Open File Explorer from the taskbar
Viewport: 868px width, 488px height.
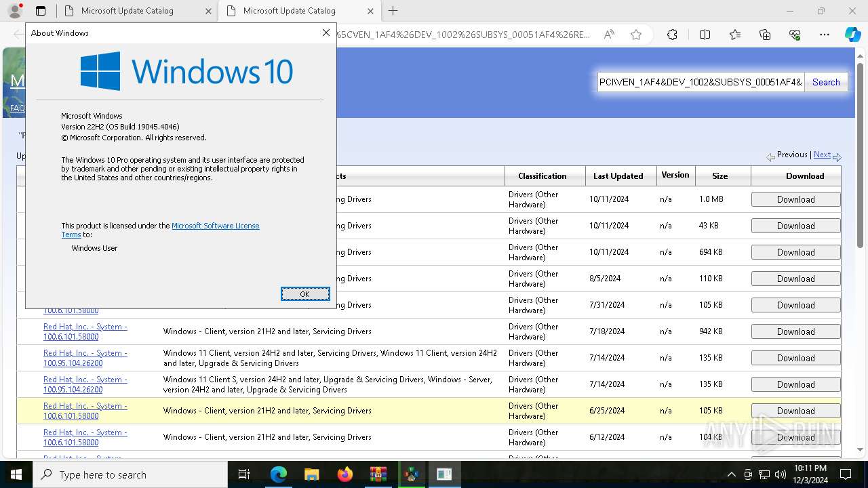311,474
